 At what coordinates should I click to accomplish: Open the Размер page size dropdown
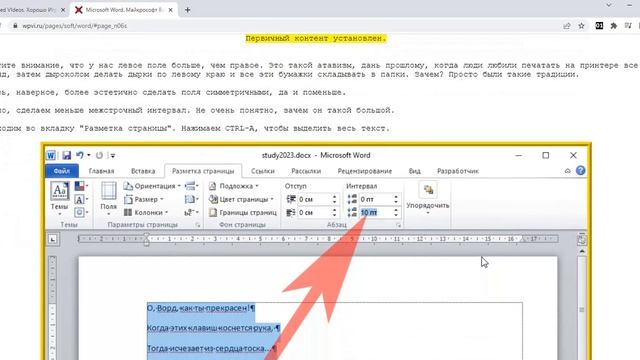(x=144, y=200)
